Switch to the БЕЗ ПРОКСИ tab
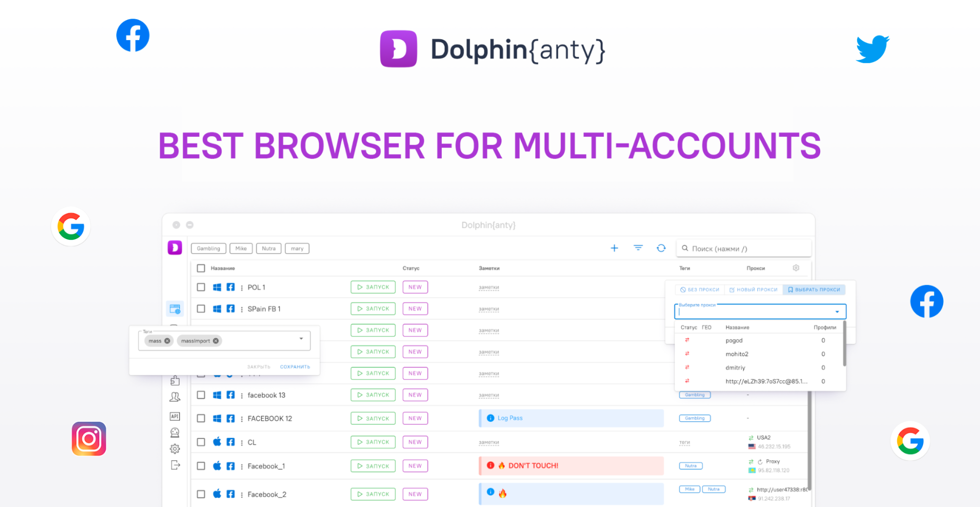Viewport: 980px width, 507px height. (700, 289)
